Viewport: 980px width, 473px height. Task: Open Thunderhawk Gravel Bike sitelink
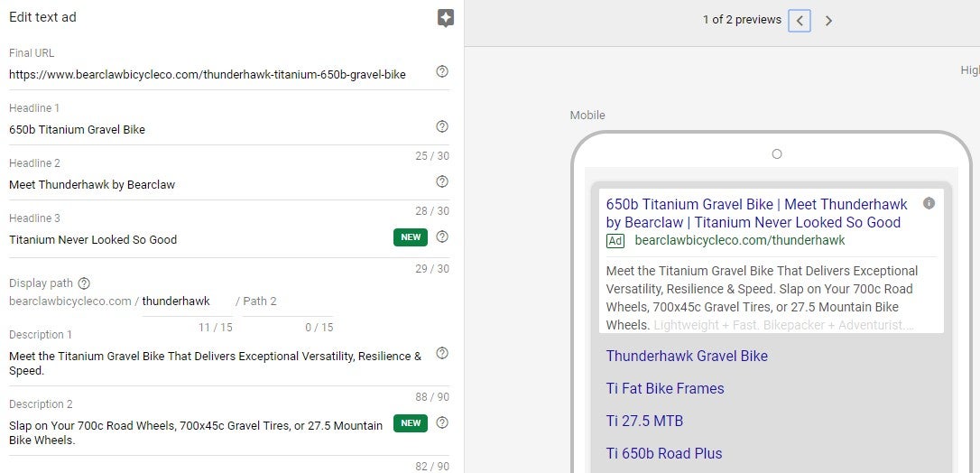click(x=687, y=357)
